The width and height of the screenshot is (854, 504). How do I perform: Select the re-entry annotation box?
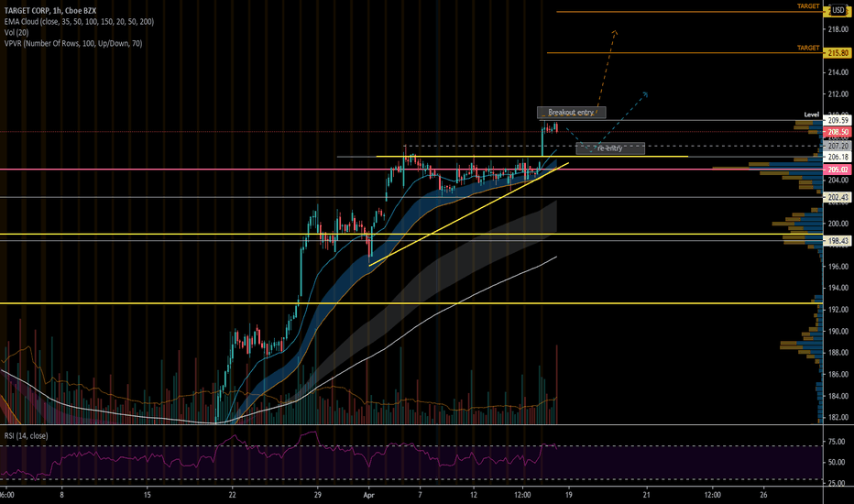(x=610, y=148)
